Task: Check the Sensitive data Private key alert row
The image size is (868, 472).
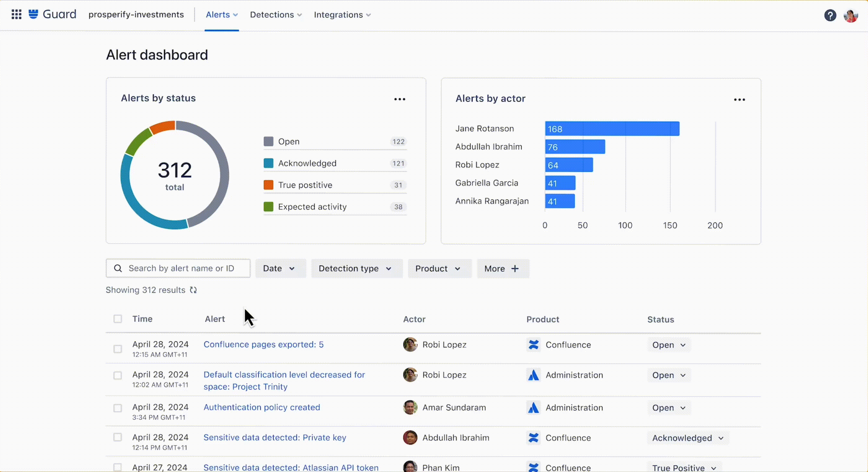Action: coord(117,437)
